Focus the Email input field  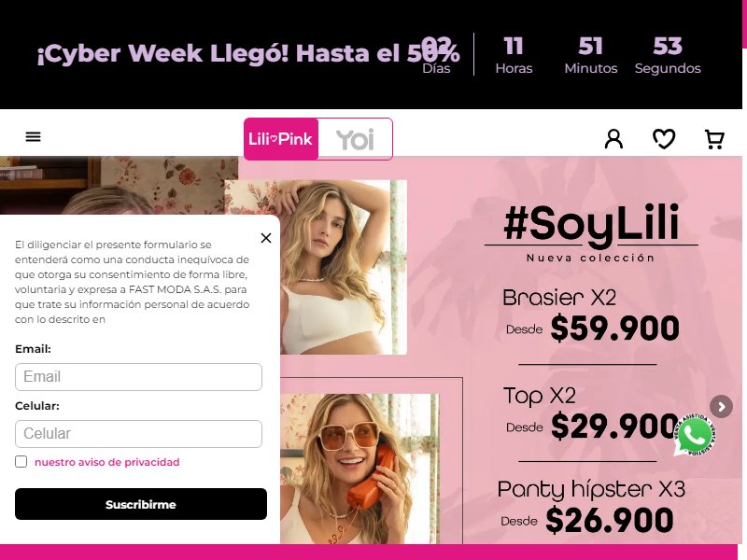click(x=138, y=377)
